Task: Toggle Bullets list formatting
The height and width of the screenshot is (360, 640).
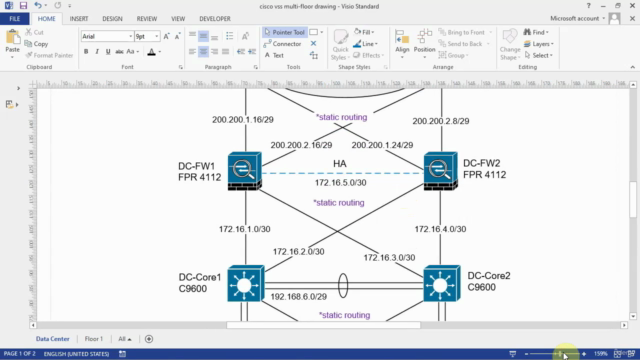Action: 230,36
